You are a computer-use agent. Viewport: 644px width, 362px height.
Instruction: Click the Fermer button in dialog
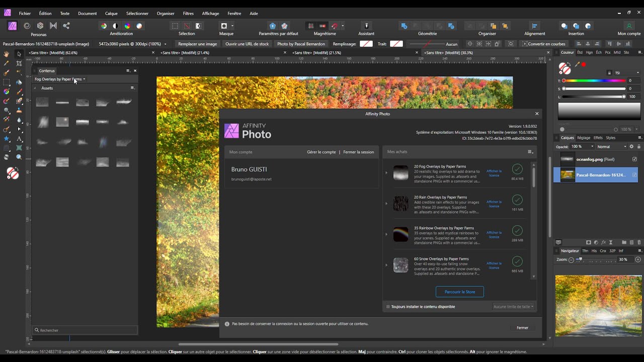click(523, 328)
